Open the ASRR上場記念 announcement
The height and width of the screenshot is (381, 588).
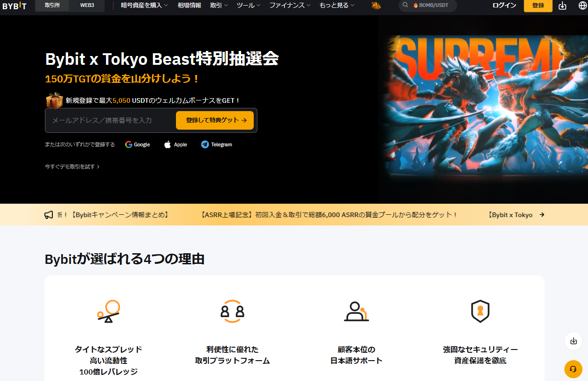(329, 215)
